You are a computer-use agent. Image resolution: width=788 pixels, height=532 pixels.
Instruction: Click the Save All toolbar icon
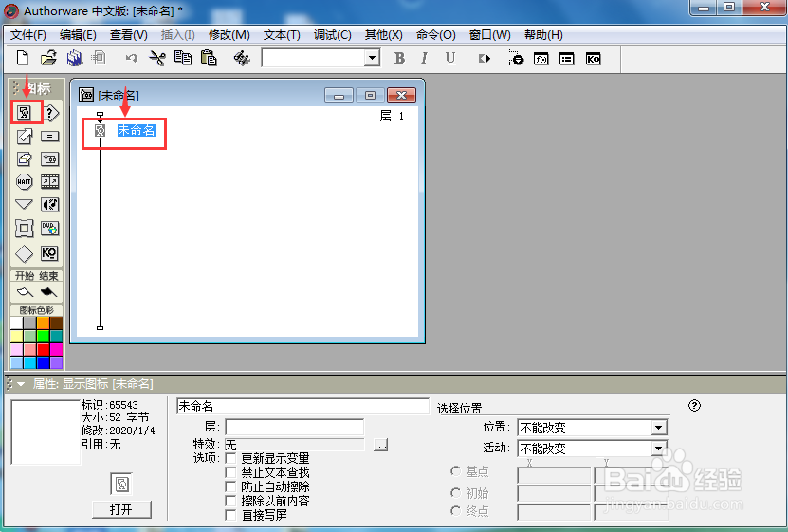click(x=75, y=58)
